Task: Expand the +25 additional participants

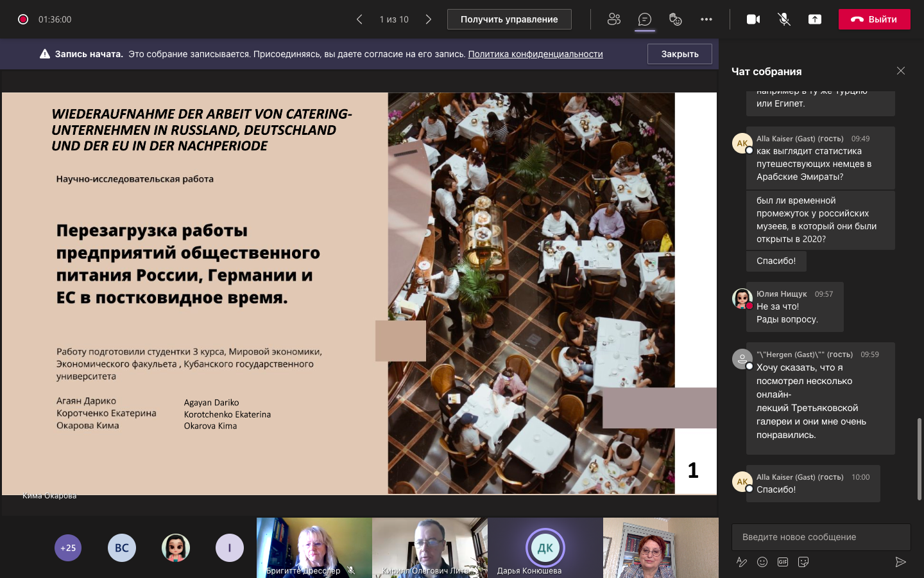Action: tap(68, 548)
